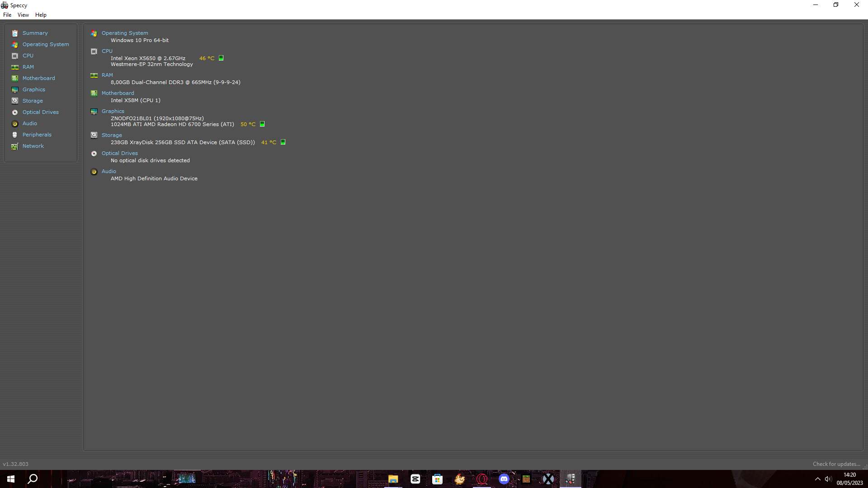Select the CPU chip icon in sidebar
The image size is (868, 488).
pos(15,56)
